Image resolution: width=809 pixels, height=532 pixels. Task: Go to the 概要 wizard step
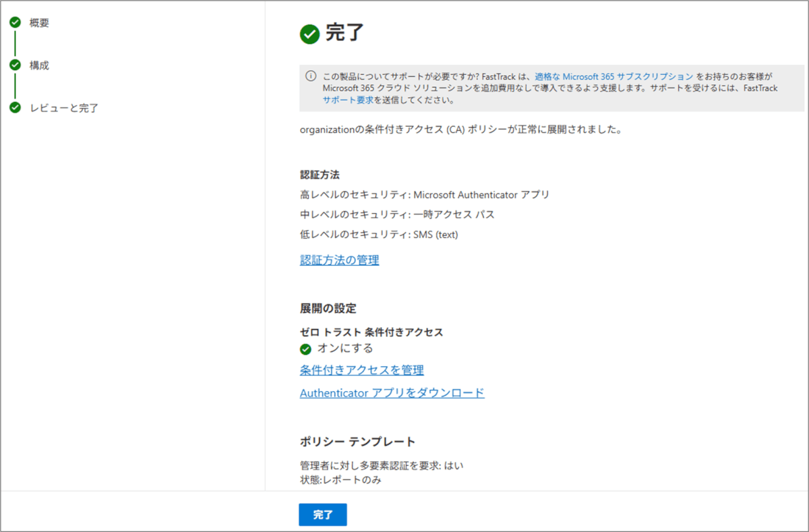(39, 23)
